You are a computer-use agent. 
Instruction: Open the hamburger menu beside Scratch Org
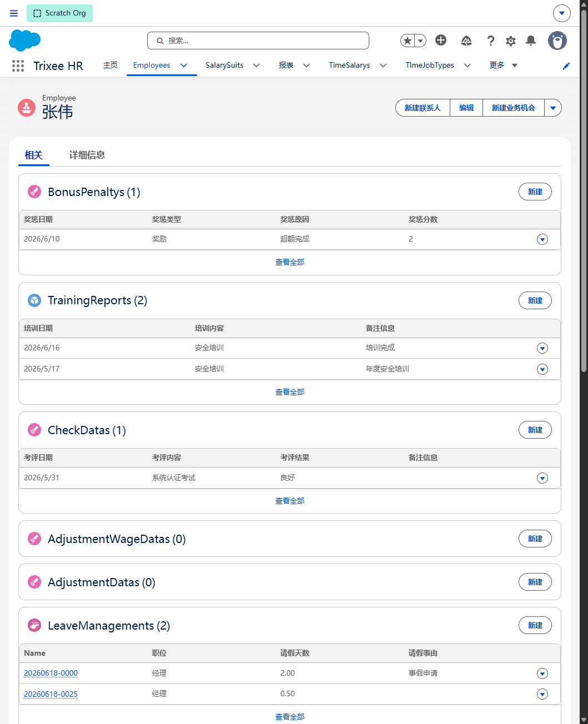(x=14, y=13)
